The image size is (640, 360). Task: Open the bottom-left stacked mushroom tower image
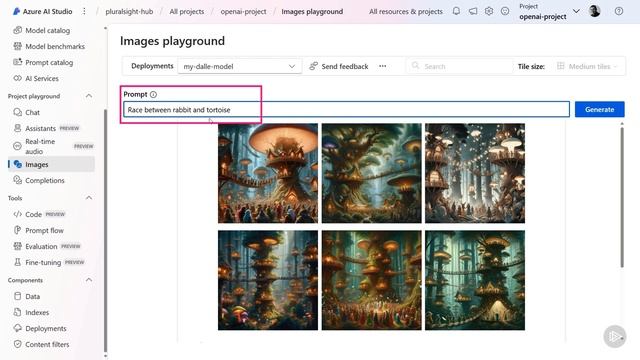pyautogui.click(x=268, y=280)
